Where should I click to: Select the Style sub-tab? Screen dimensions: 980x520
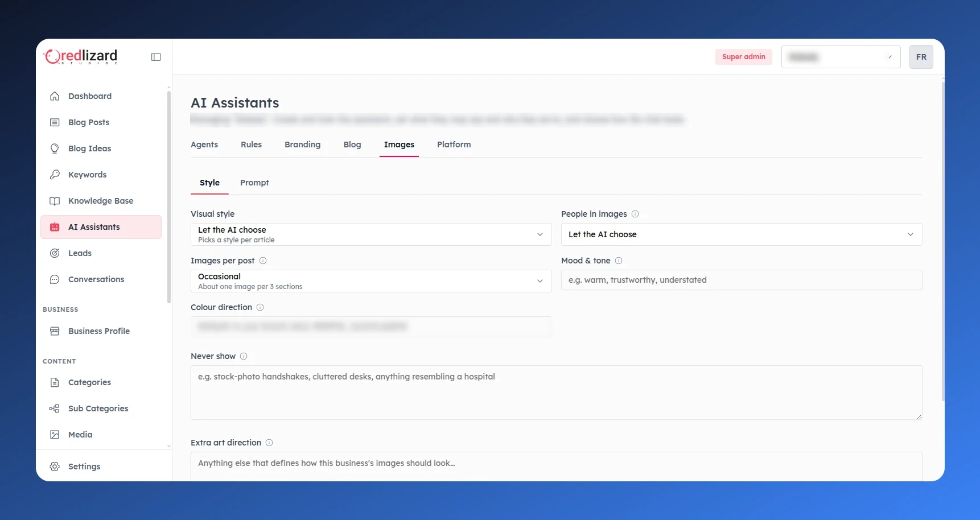[209, 183]
